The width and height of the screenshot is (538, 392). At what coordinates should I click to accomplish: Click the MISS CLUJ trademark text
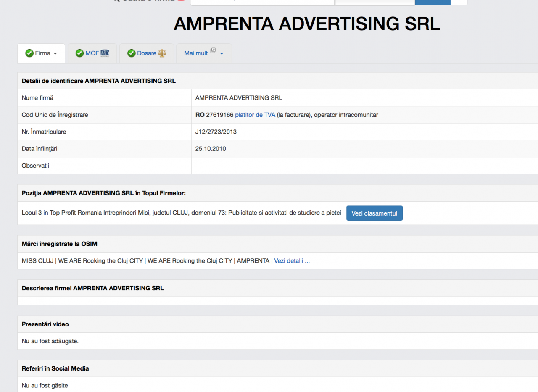[x=37, y=261]
